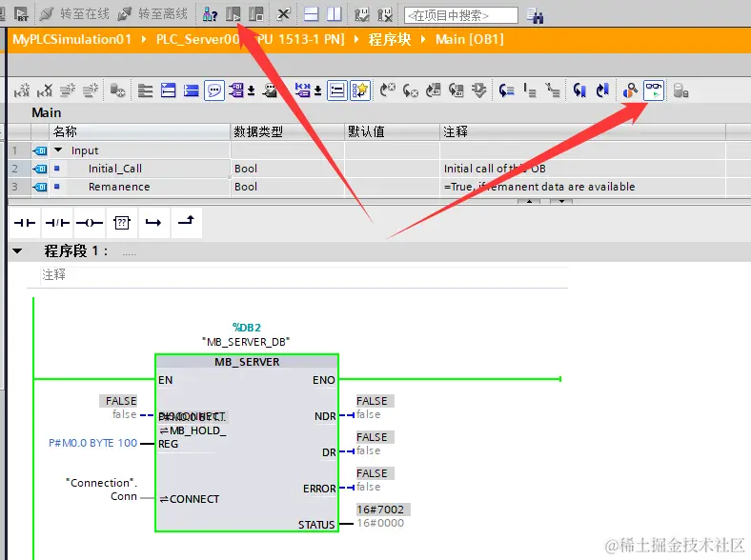Image resolution: width=751 pixels, height=560 pixels.
Task: Select Main [OB1] in the breadcrumb
Action: pos(469,39)
